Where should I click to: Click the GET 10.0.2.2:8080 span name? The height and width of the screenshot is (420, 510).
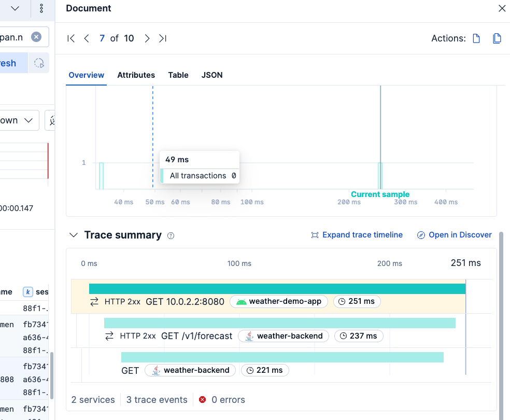(185, 302)
